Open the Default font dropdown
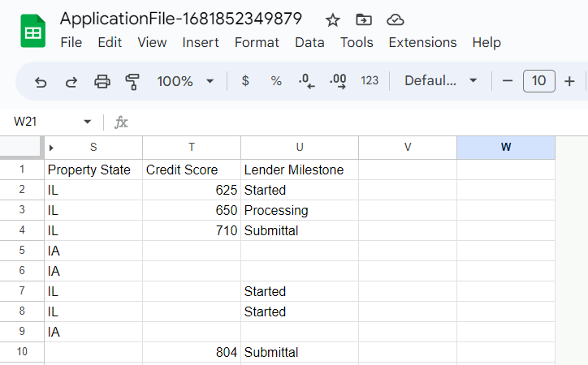The height and width of the screenshot is (365, 588). [441, 81]
